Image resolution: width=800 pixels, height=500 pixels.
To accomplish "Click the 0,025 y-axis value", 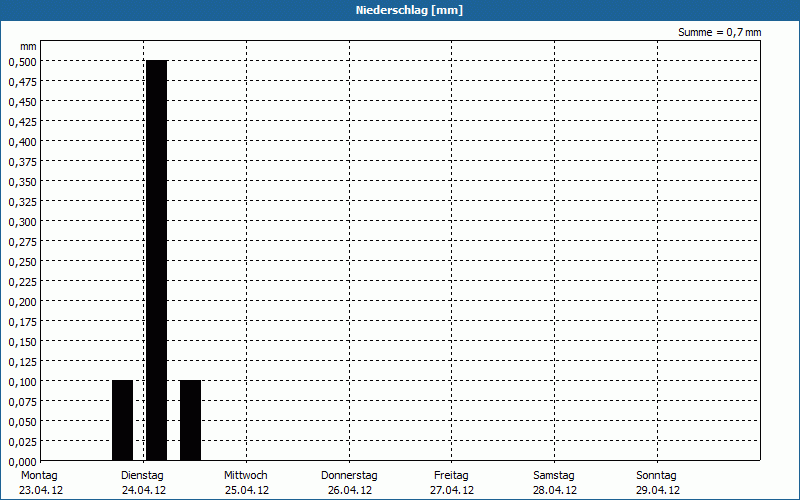I will click(x=22, y=442).
